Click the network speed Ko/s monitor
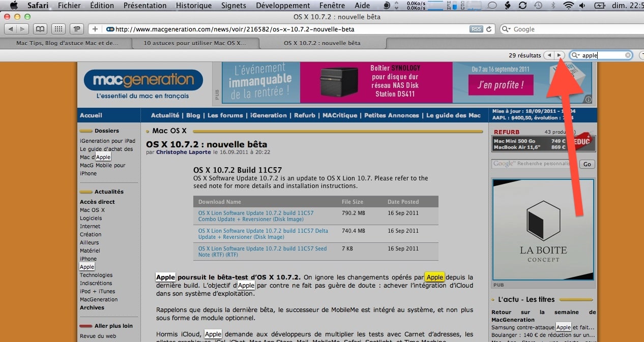The width and height of the screenshot is (644, 342). pyautogui.click(x=416, y=6)
